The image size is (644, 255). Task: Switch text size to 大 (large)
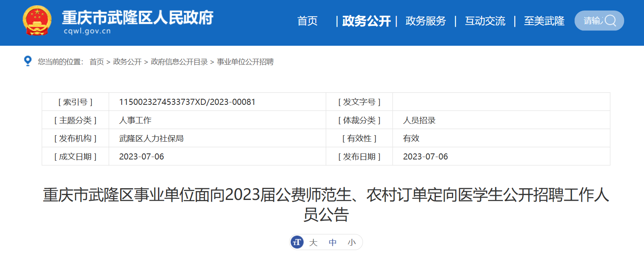(x=313, y=242)
